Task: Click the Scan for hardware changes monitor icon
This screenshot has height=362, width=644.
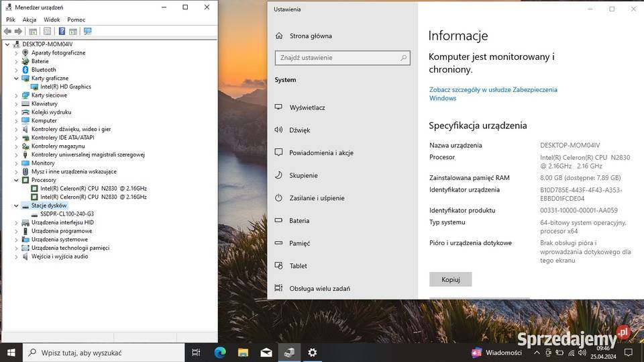Action: 87,32
